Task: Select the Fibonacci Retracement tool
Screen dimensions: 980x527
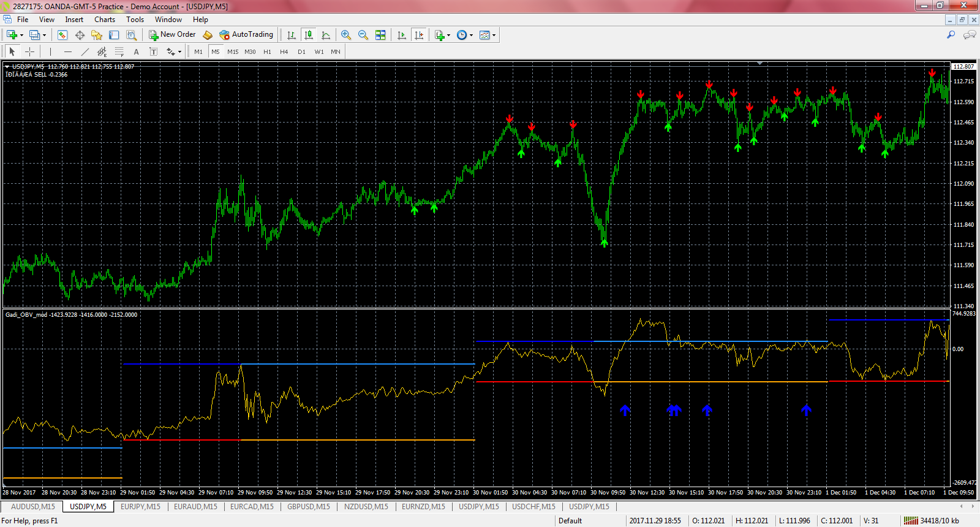Action: [119, 51]
